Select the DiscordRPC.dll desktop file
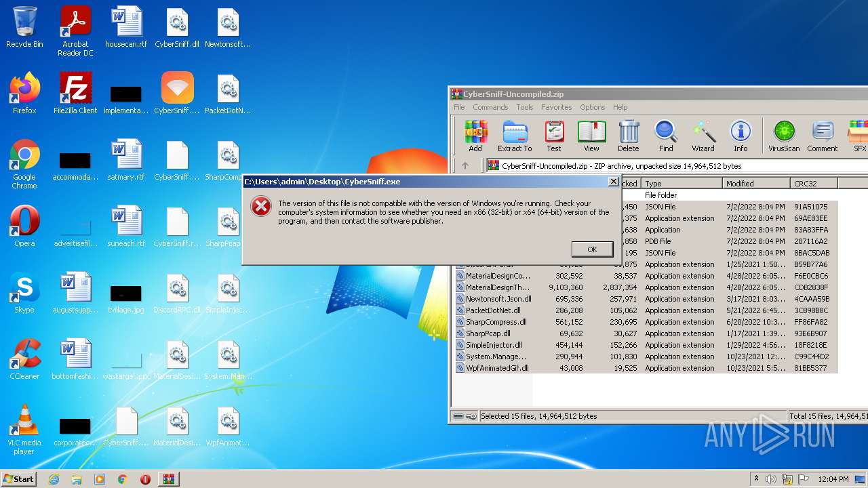Screen dimensions: 868x488 click(177, 293)
